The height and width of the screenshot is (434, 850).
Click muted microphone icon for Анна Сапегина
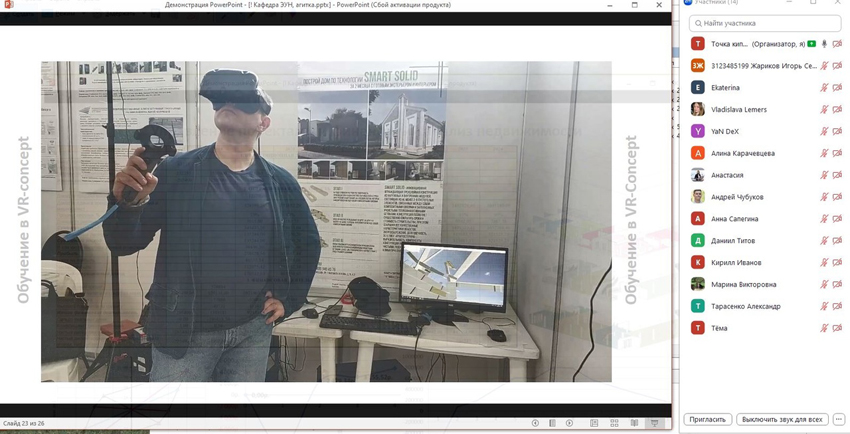pyautogui.click(x=825, y=219)
